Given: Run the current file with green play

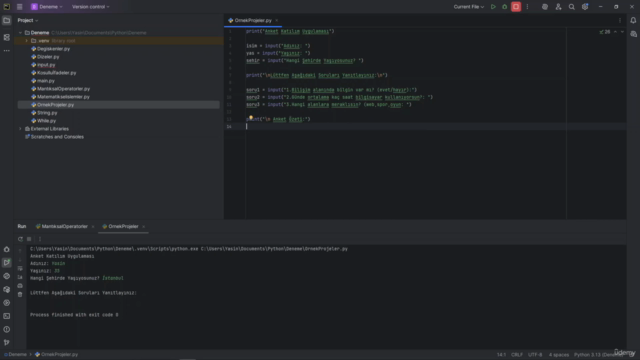Looking at the screenshot, I should pos(493,7).
